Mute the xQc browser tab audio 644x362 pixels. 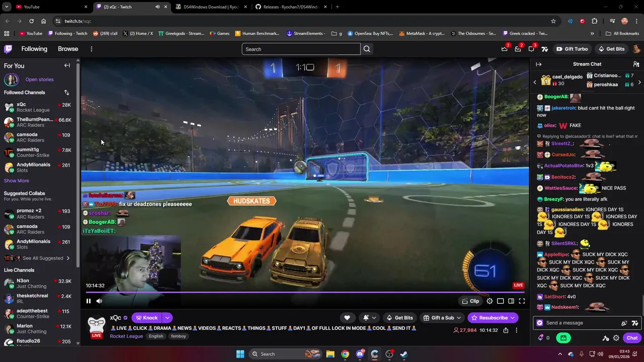pyautogui.click(x=157, y=7)
